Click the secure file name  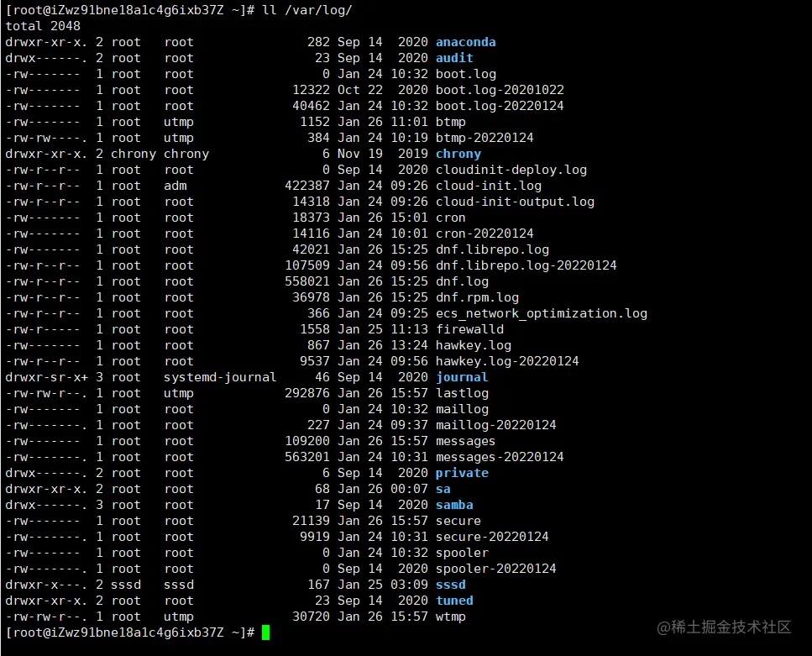point(458,522)
